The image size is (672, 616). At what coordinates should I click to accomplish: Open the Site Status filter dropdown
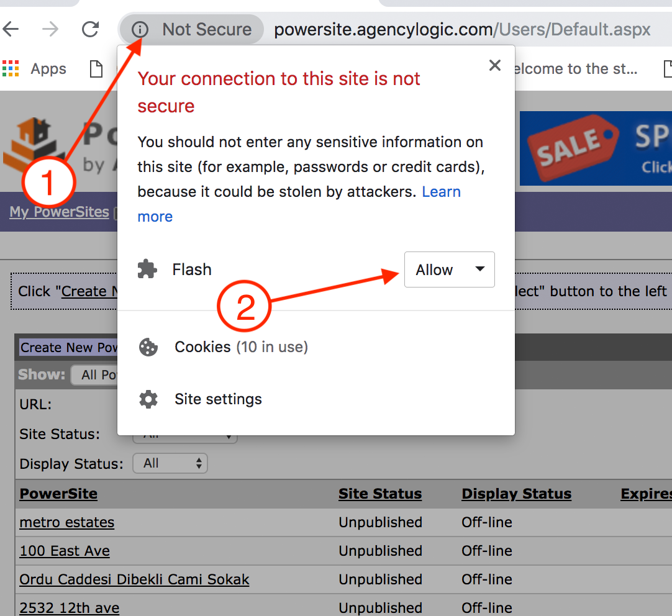[186, 438]
